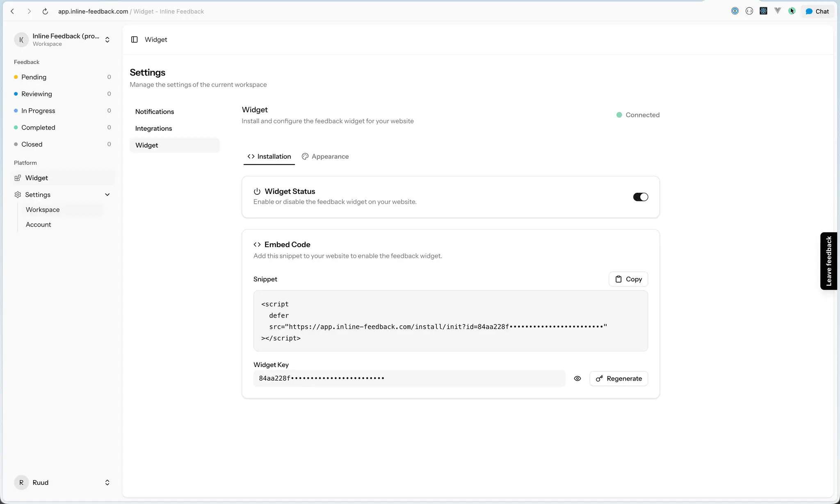Click the R user avatar
Viewport: 840px width, 504px height.
point(21,483)
